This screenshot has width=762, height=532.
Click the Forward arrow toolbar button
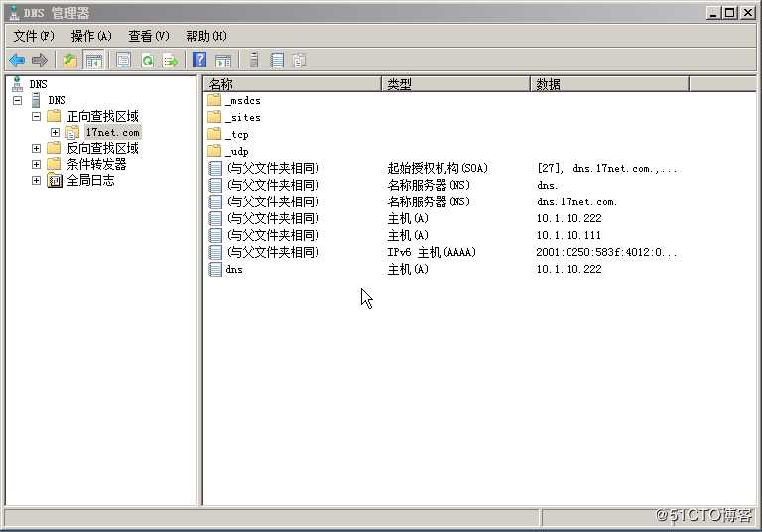[x=40, y=61]
